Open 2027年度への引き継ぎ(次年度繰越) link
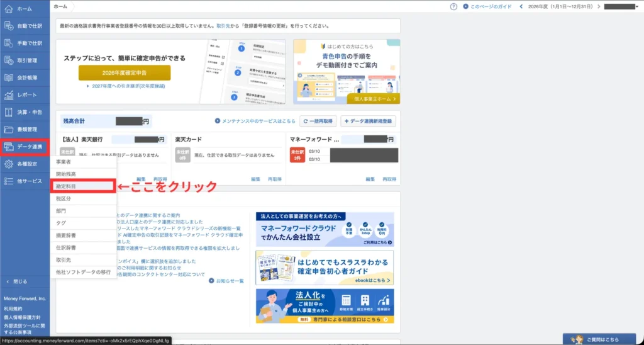Screen dimensions: 644x345 (126, 86)
